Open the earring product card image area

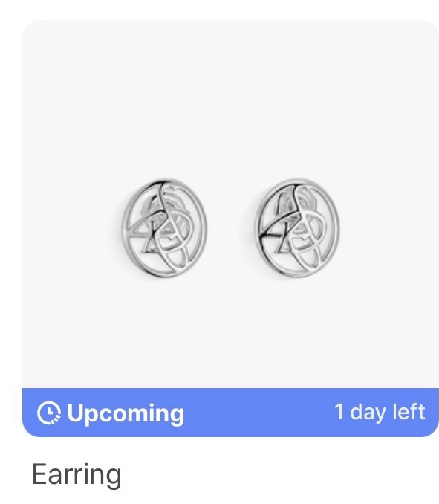[x=230, y=204]
